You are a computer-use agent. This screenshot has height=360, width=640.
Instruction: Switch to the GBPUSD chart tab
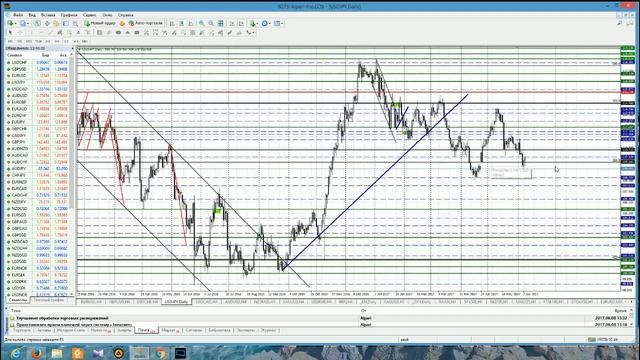pyautogui.click(x=120, y=302)
